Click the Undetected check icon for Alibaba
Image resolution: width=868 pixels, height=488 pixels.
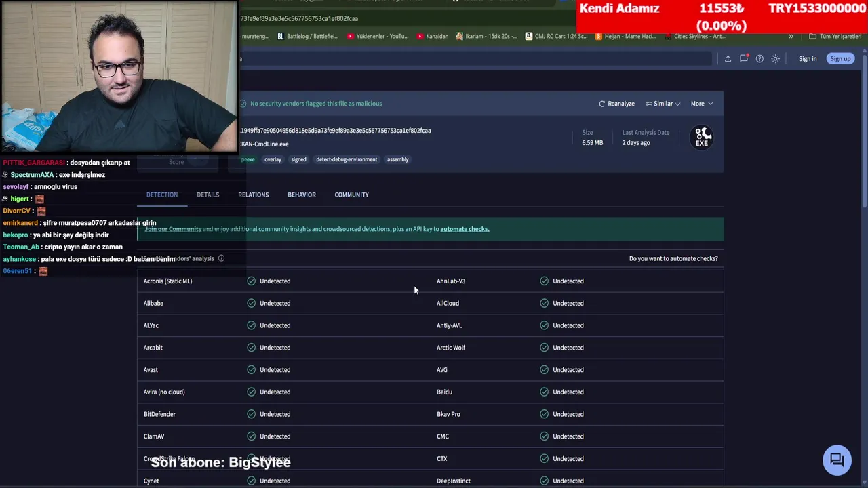pos(251,303)
